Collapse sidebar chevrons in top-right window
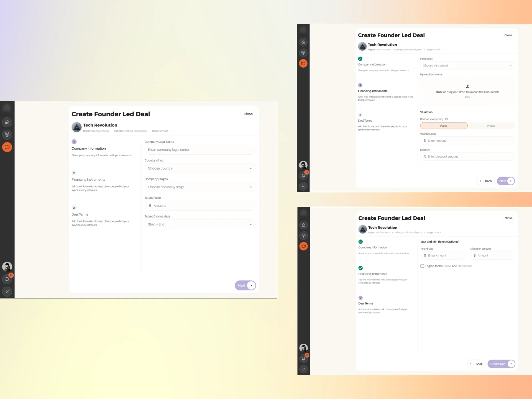This screenshot has height=399, width=532. (303, 186)
